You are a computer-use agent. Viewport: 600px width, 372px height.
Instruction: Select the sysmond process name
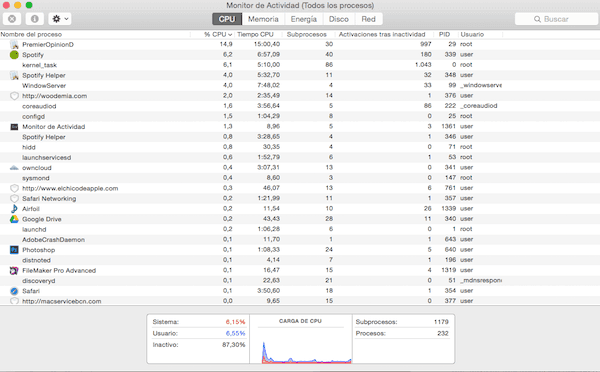pyautogui.click(x=36, y=178)
